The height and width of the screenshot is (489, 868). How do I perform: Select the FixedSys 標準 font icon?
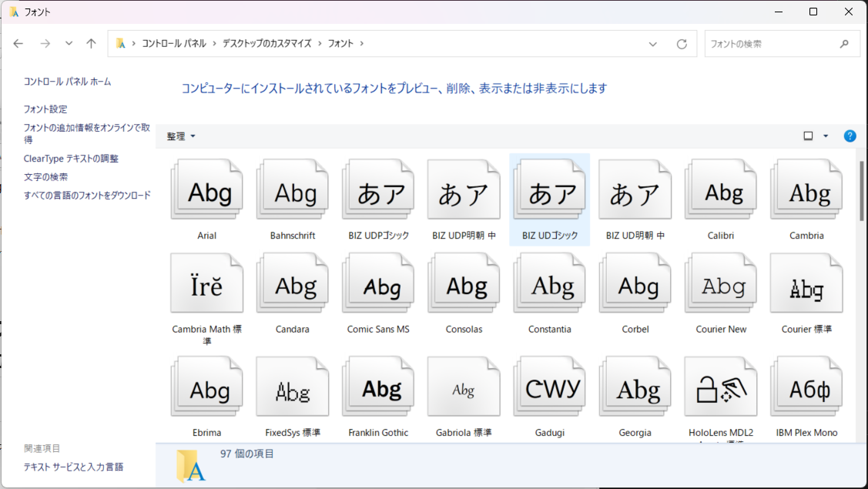click(x=293, y=387)
